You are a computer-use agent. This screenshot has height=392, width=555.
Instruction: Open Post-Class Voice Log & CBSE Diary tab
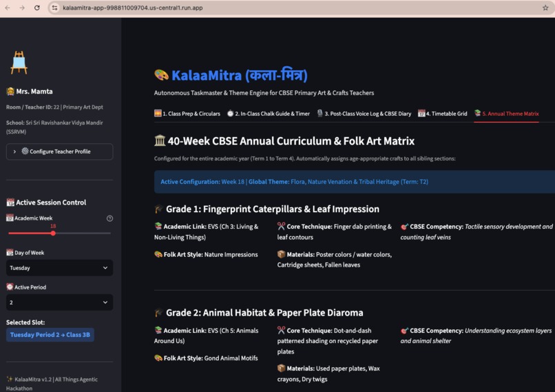click(x=364, y=113)
